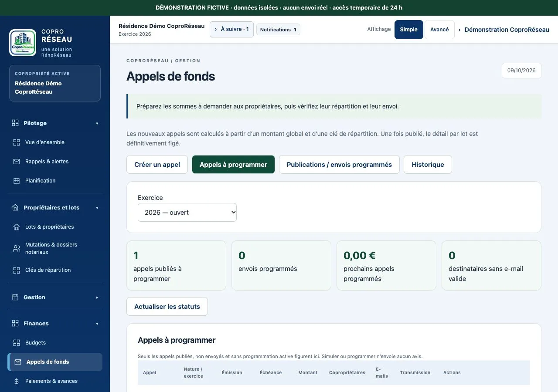
Task: Click the Démonstration CoproRéseau link
Action: point(507,30)
